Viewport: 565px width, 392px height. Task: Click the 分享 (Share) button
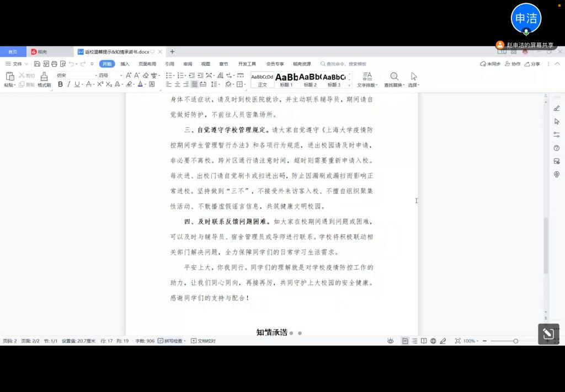(532, 64)
